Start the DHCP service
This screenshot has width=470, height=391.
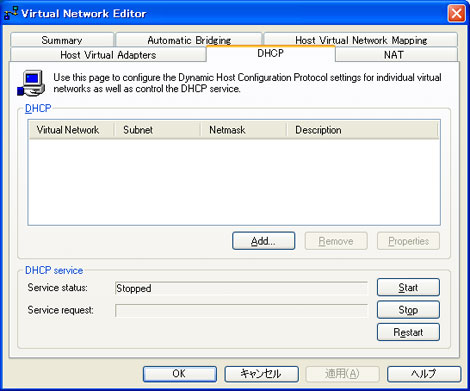click(408, 287)
